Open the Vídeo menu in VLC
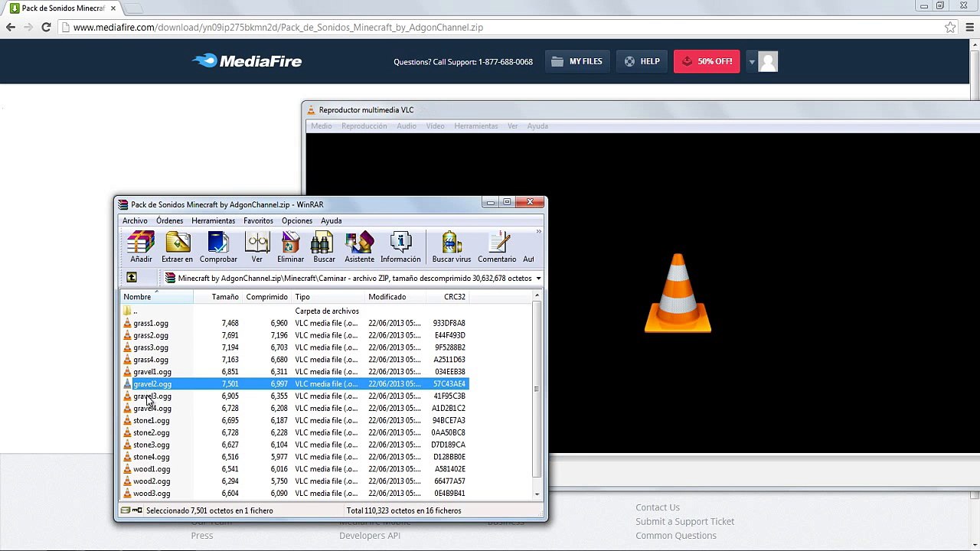Viewport: 980px width, 551px height. click(x=436, y=126)
